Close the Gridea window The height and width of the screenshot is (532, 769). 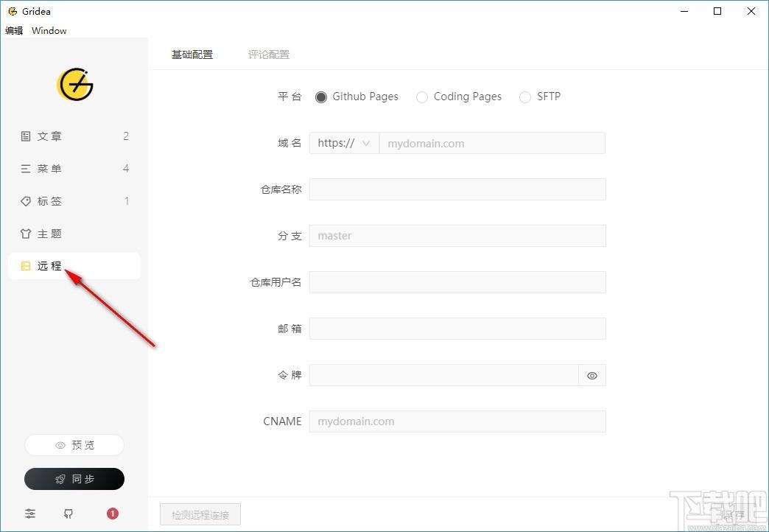tap(751, 11)
